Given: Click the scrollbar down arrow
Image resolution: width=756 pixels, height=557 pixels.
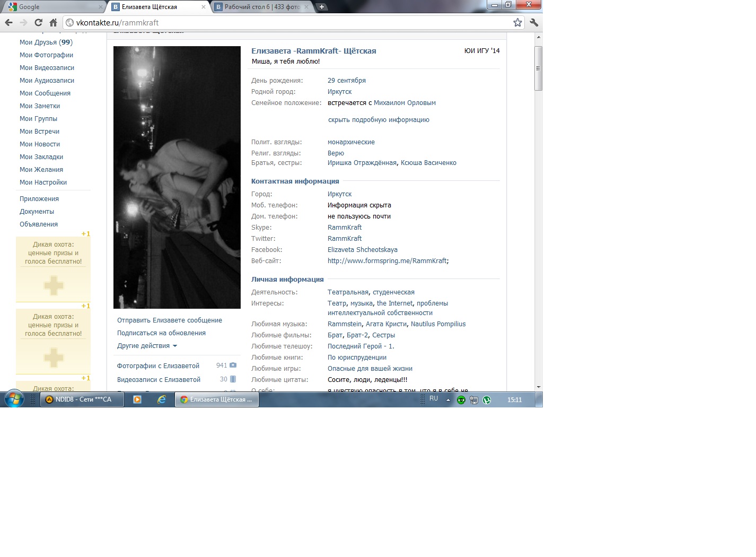Looking at the screenshot, I should tap(539, 387).
